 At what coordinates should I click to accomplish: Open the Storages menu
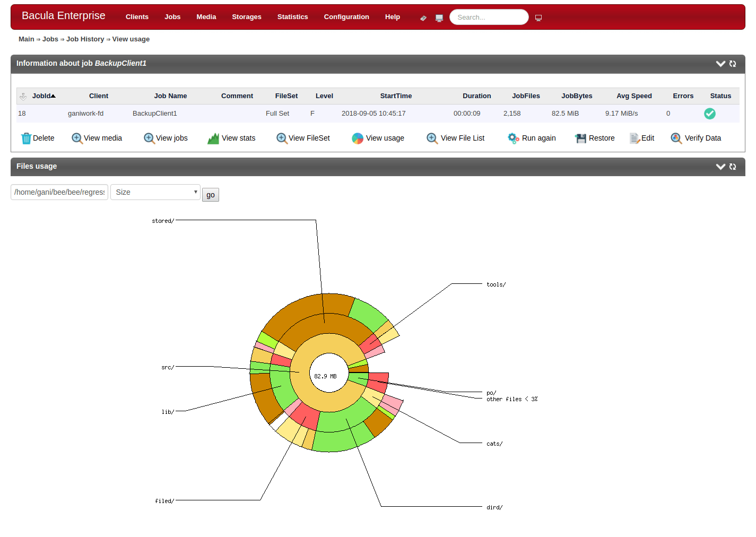point(247,17)
